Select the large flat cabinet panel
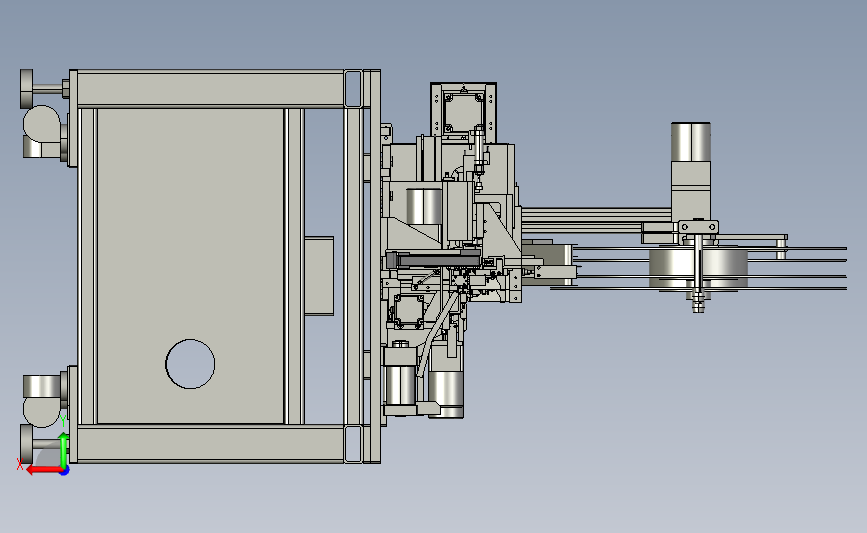Viewport: 867px width, 533px height. (x=190, y=266)
